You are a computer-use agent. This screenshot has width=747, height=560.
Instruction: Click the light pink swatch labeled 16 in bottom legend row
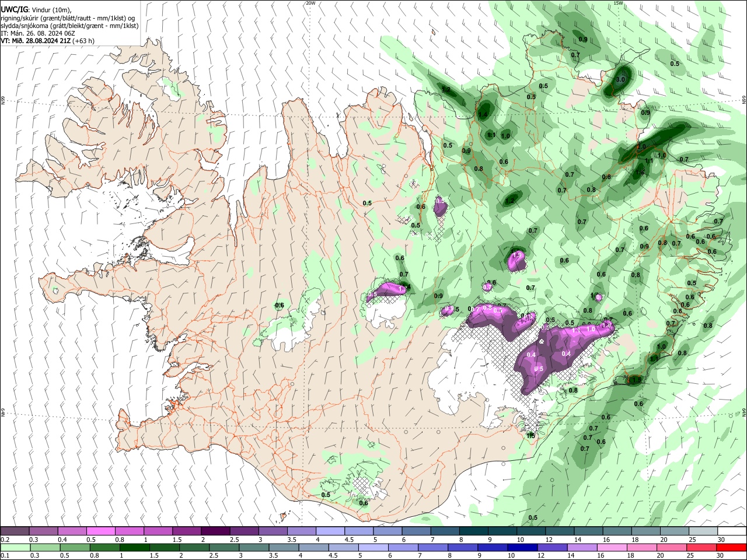(x=612, y=547)
